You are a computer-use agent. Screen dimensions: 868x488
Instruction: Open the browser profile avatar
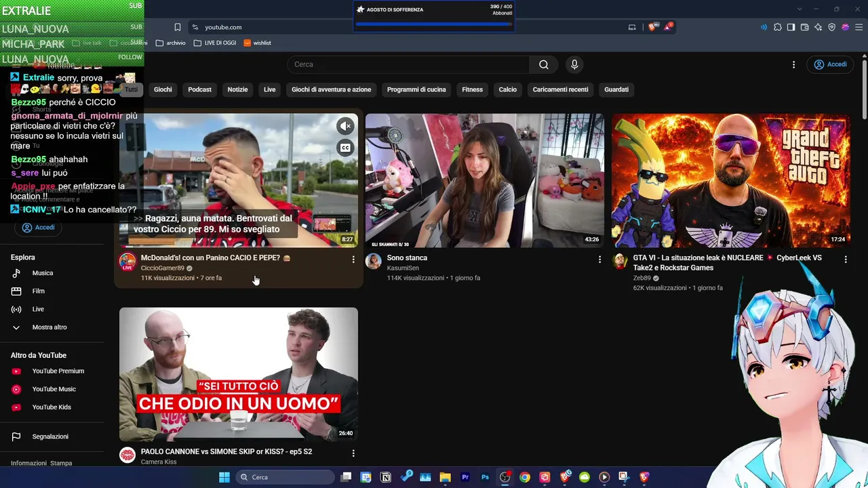(845, 27)
